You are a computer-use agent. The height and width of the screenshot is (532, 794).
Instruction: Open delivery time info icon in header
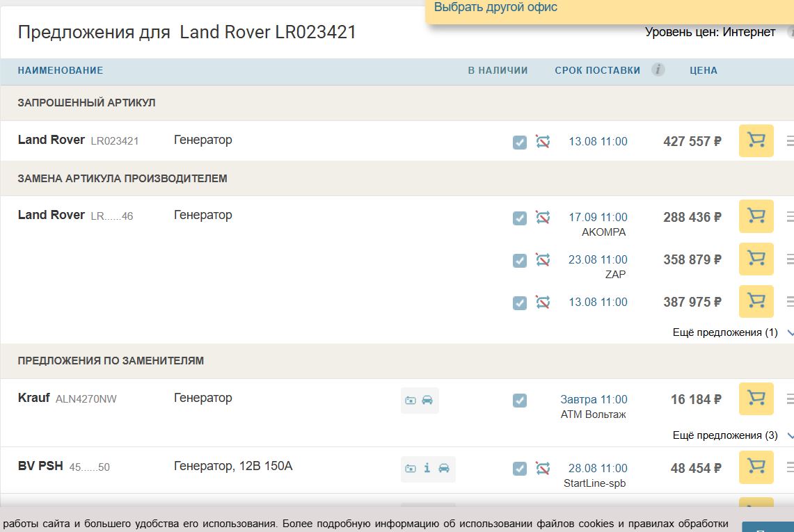pos(658,70)
